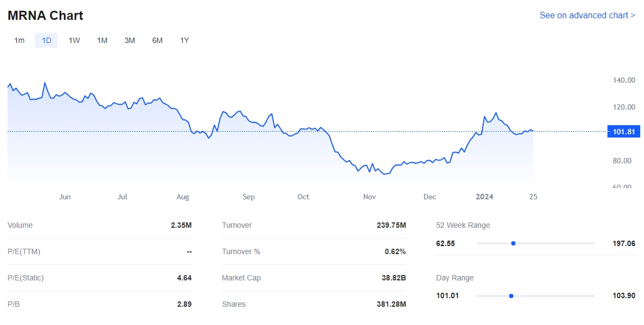
Task: Click the Sep label on time axis
Action: (x=248, y=197)
